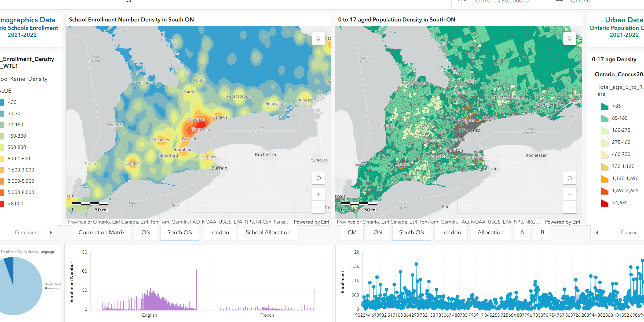Image resolution: width=644 pixels, height=322 pixels.
Task: Expand the Enrollment panel using its arrow
Action: (x=51, y=232)
